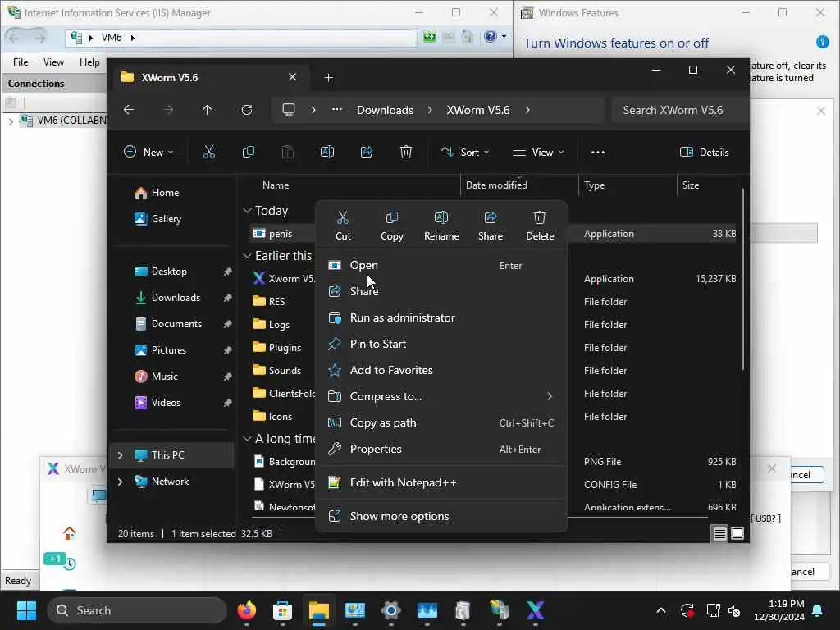Open Compress to submenu
This screenshot has width=840, height=630.
441,396
